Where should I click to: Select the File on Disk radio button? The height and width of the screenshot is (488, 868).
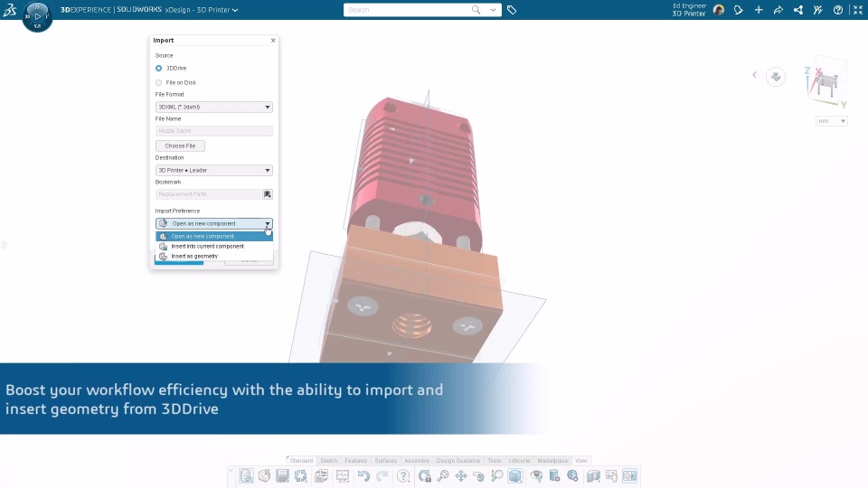tap(159, 82)
